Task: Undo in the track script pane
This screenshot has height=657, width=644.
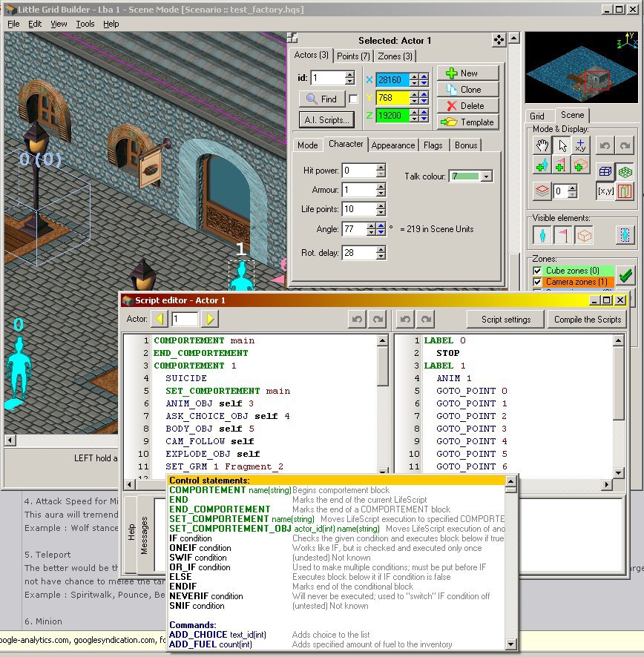Action: (x=405, y=320)
